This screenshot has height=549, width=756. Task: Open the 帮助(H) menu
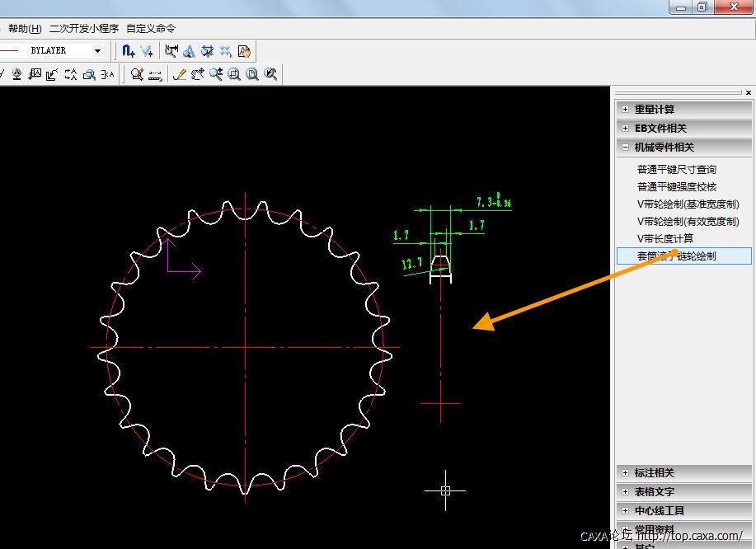point(25,29)
